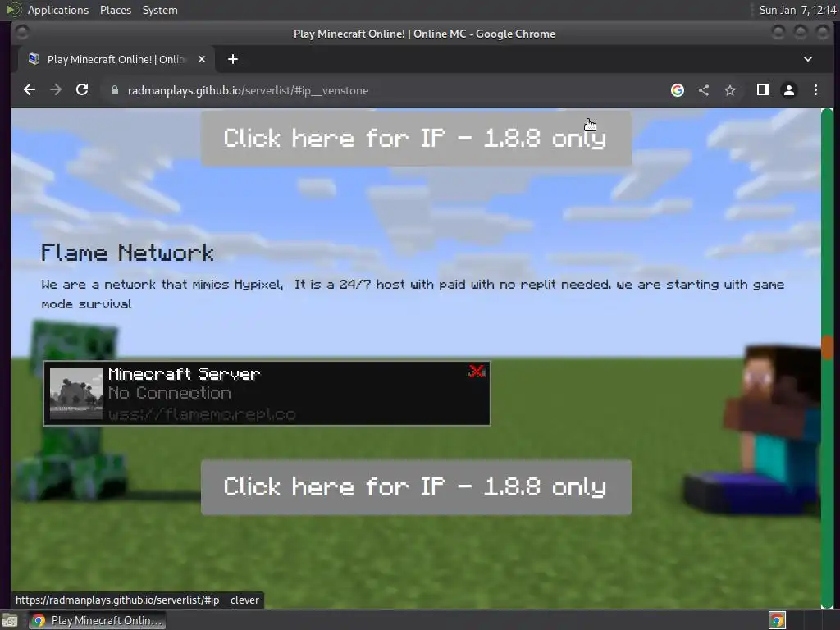This screenshot has width=840, height=630.
Task: Click top 'Click here for IP' button
Action: 416,138
